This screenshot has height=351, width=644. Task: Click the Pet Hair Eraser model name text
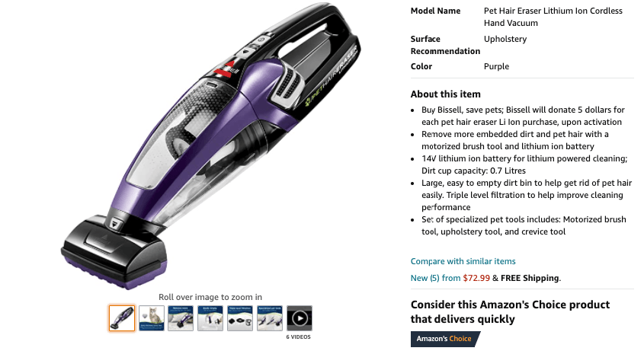coord(553,17)
